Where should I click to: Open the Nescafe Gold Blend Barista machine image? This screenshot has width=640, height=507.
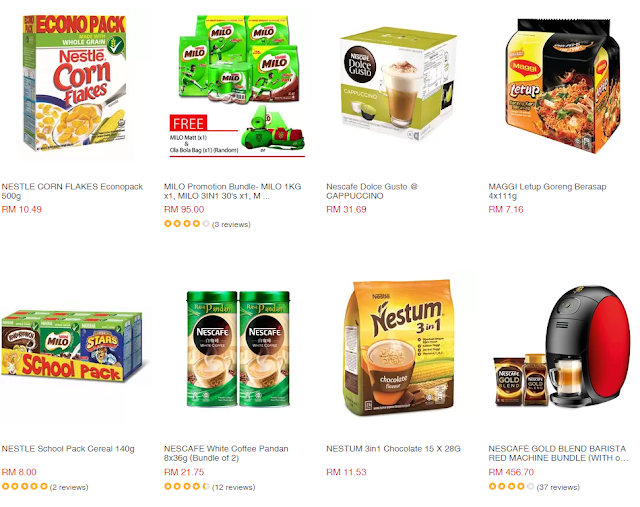point(562,346)
